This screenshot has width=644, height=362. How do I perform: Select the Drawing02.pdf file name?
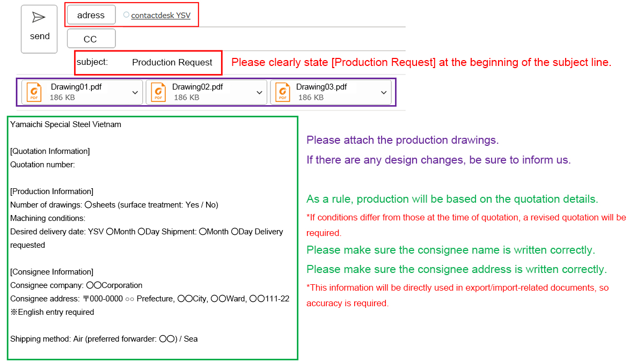pyautogui.click(x=197, y=87)
